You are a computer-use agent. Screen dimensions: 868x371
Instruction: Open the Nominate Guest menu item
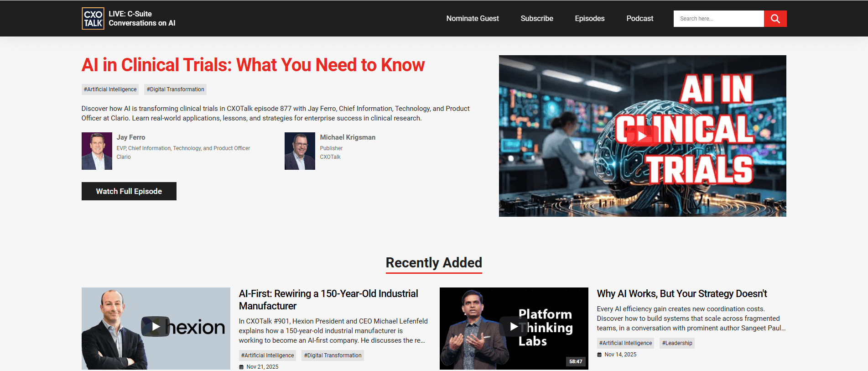pyautogui.click(x=472, y=19)
